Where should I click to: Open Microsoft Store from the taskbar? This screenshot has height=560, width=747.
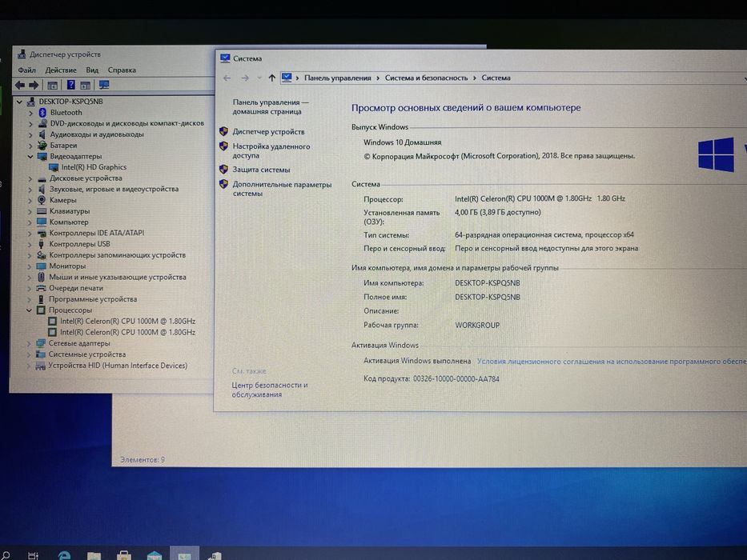[124, 555]
